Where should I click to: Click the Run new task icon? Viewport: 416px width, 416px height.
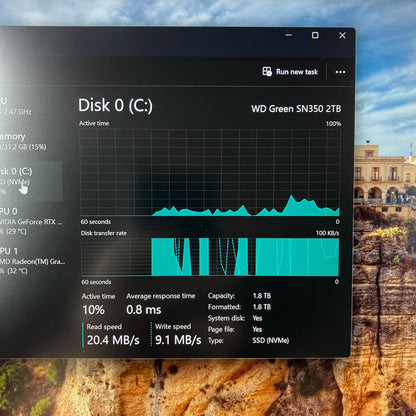[x=267, y=71]
